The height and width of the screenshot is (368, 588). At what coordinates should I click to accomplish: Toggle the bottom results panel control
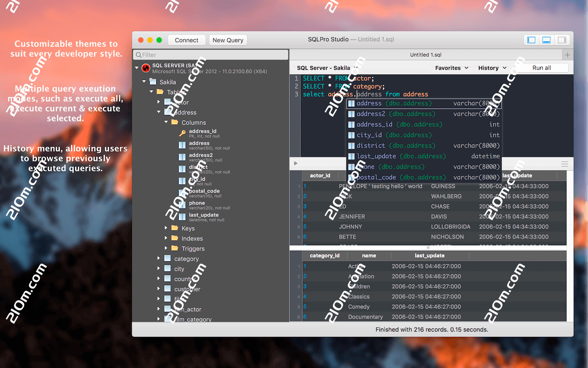coord(546,40)
